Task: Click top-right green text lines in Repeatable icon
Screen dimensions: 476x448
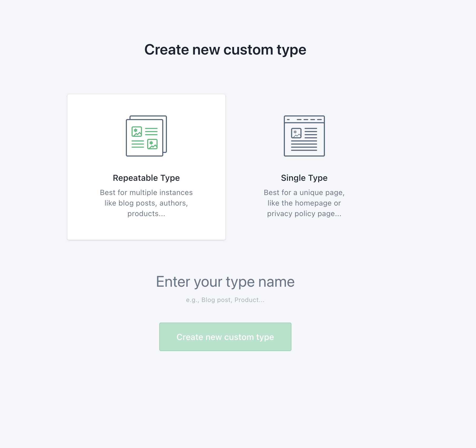Action: pos(151,131)
